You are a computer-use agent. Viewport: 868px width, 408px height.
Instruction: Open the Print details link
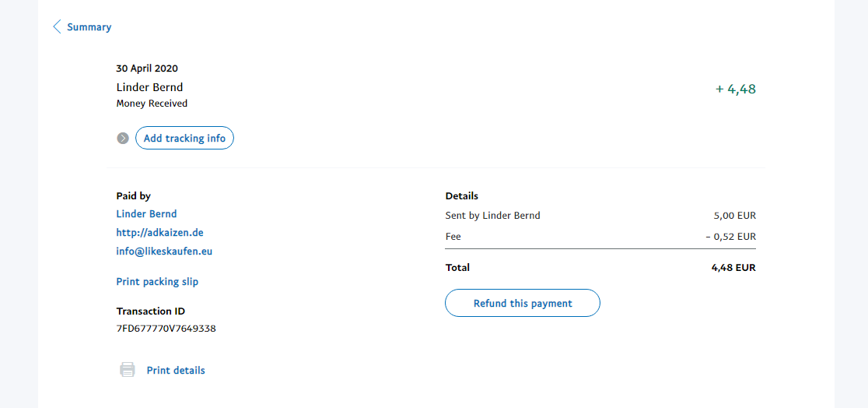click(176, 371)
